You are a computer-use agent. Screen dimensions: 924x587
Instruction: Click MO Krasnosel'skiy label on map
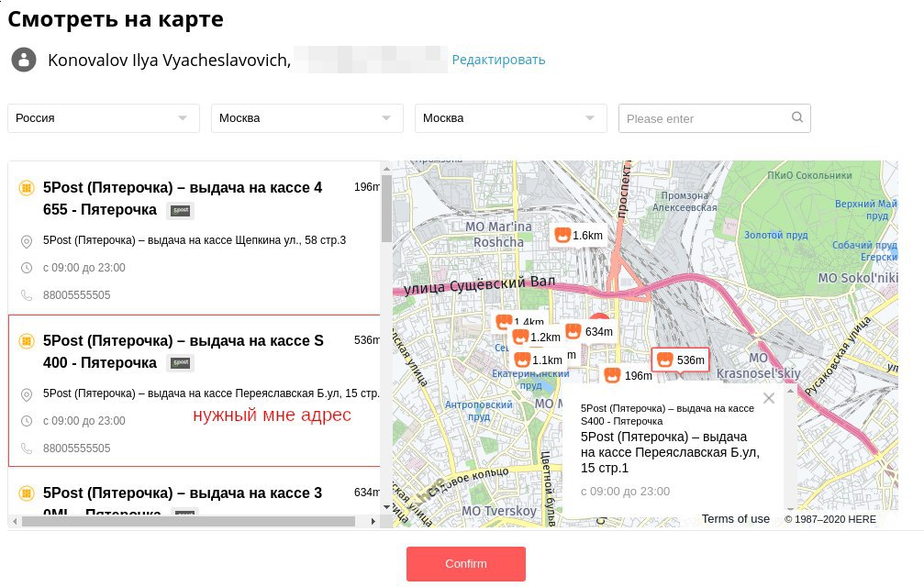click(x=759, y=366)
